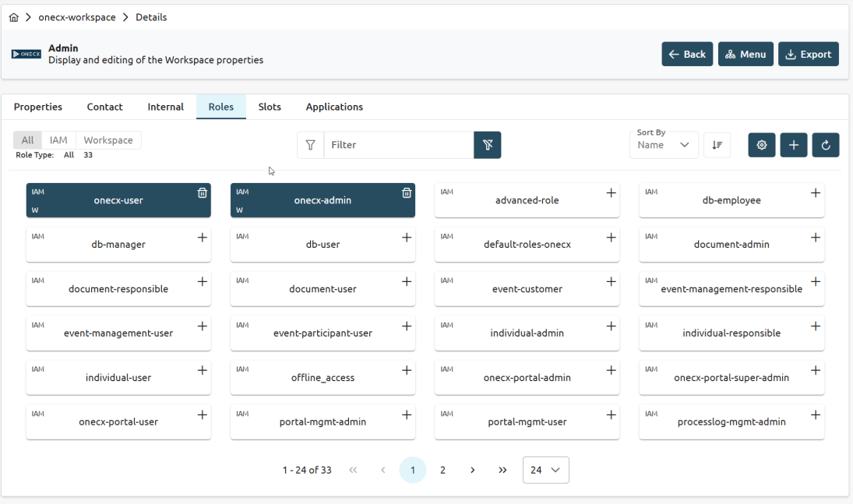Add the advanced-role using plus icon
The image size is (853, 504).
coord(611,192)
